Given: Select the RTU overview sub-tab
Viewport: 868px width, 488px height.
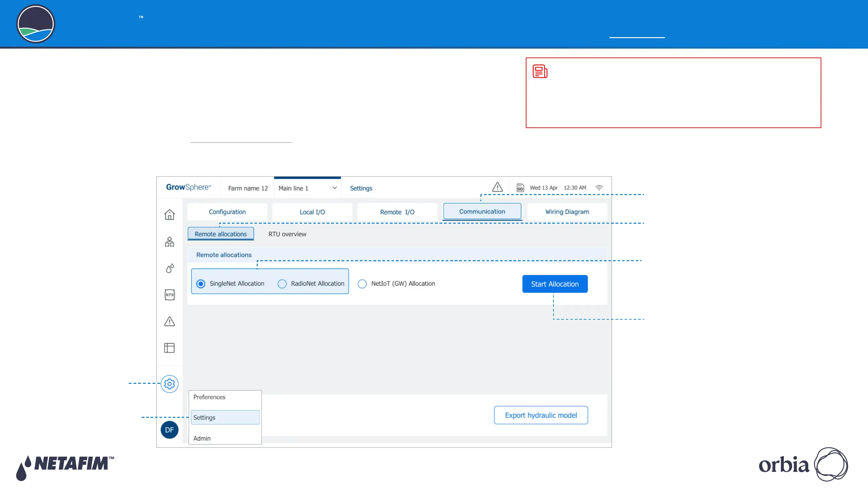Looking at the screenshot, I should (x=288, y=234).
